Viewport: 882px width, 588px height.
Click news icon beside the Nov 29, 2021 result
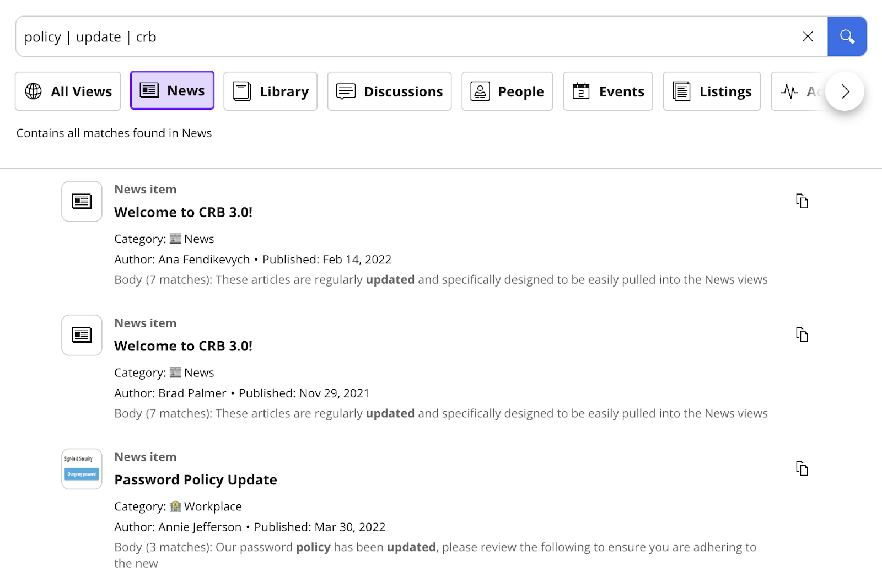click(x=82, y=335)
